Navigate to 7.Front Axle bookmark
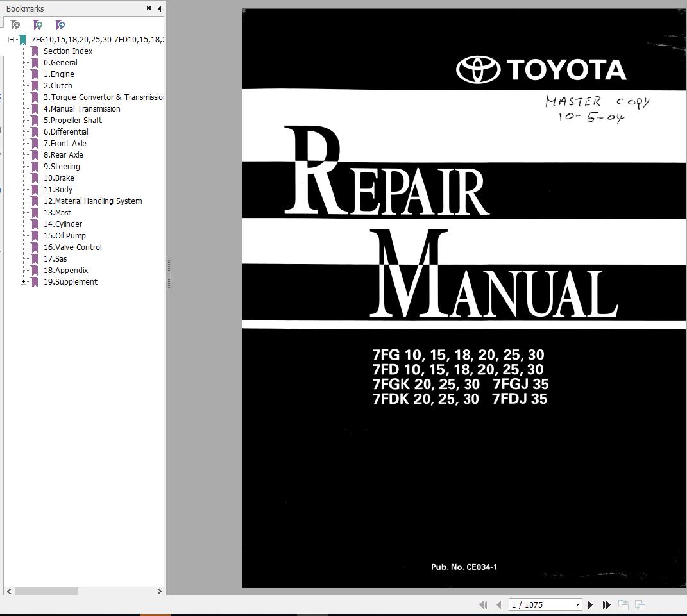687x616 pixels. pyautogui.click(x=65, y=143)
